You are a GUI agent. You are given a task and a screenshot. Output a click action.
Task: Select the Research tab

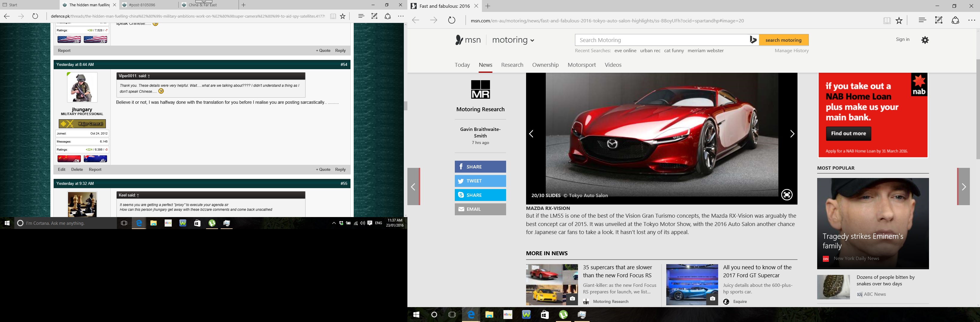(512, 65)
